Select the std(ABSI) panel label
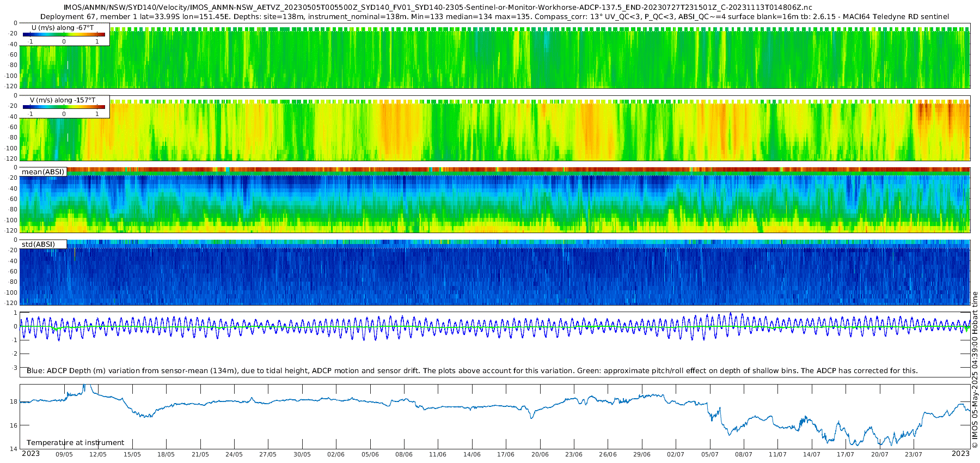The width and height of the screenshot is (980, 463). tap(39, 245)
